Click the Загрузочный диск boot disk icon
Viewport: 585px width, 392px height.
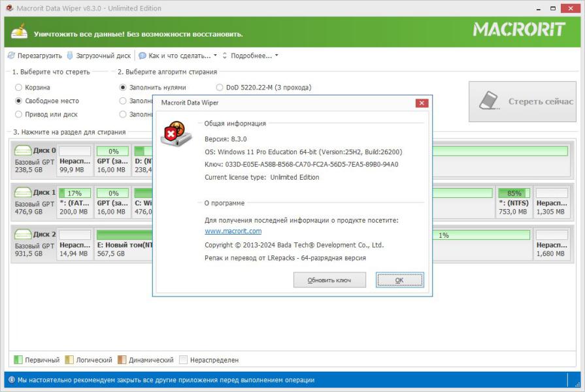[x=71, y=56]
